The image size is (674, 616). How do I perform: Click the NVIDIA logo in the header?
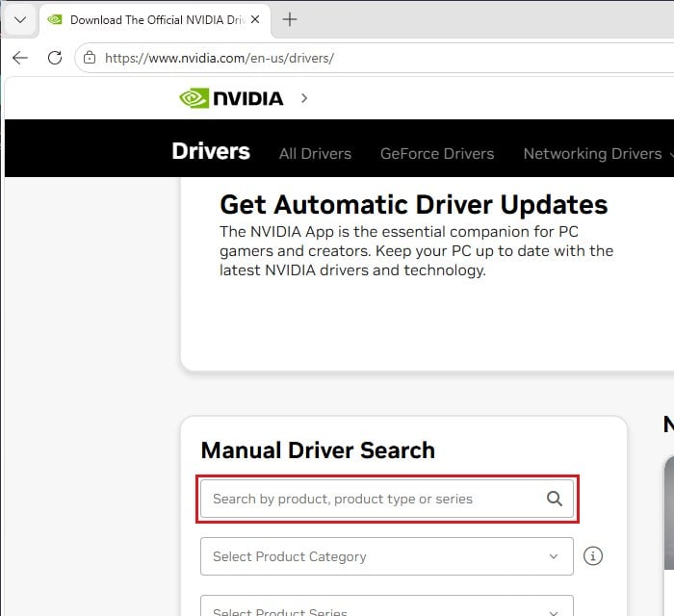231,98
